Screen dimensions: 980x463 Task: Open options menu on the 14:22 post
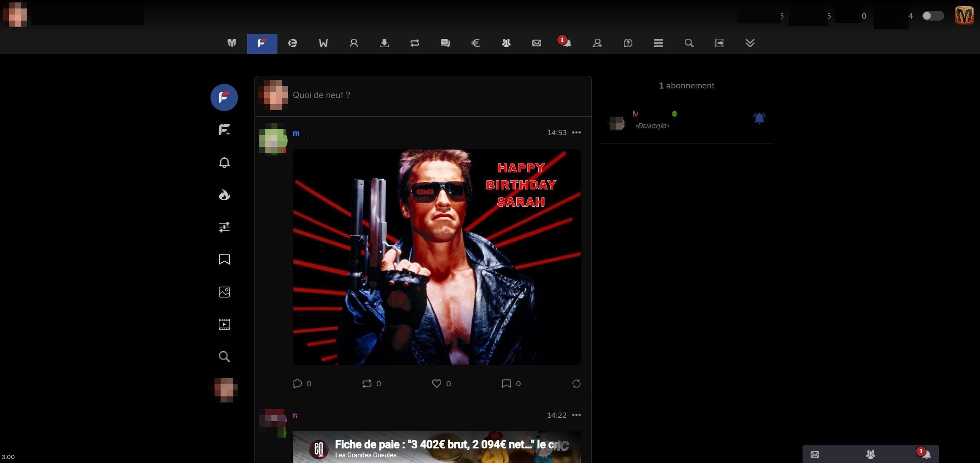click(x=576, y=415)
